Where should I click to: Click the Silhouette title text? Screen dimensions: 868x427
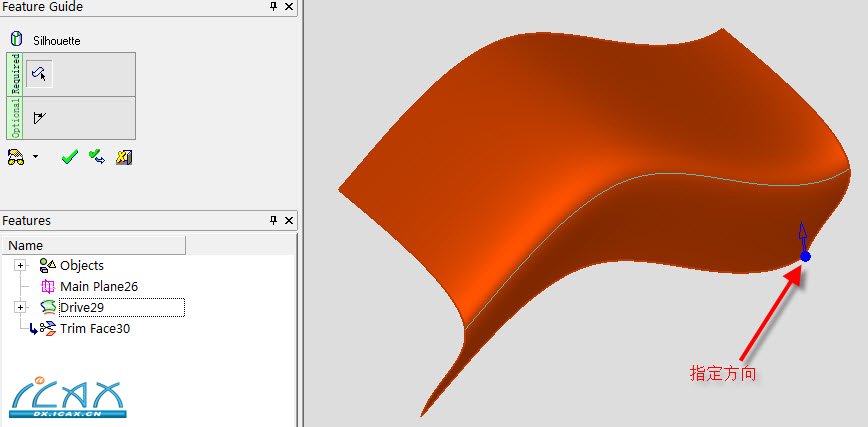click(56, 41)
